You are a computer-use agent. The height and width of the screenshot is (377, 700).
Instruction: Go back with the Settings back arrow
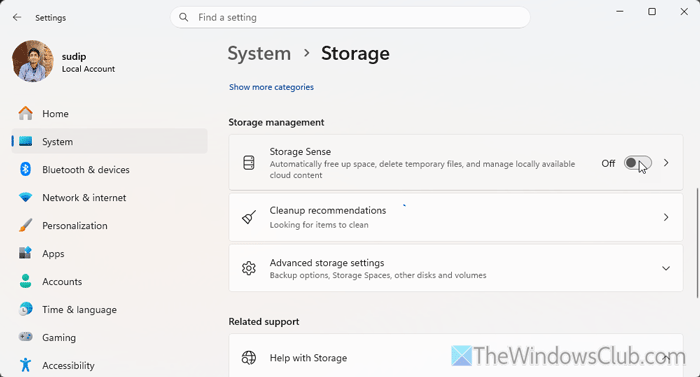pyautogui.click(x=17, y=17)
